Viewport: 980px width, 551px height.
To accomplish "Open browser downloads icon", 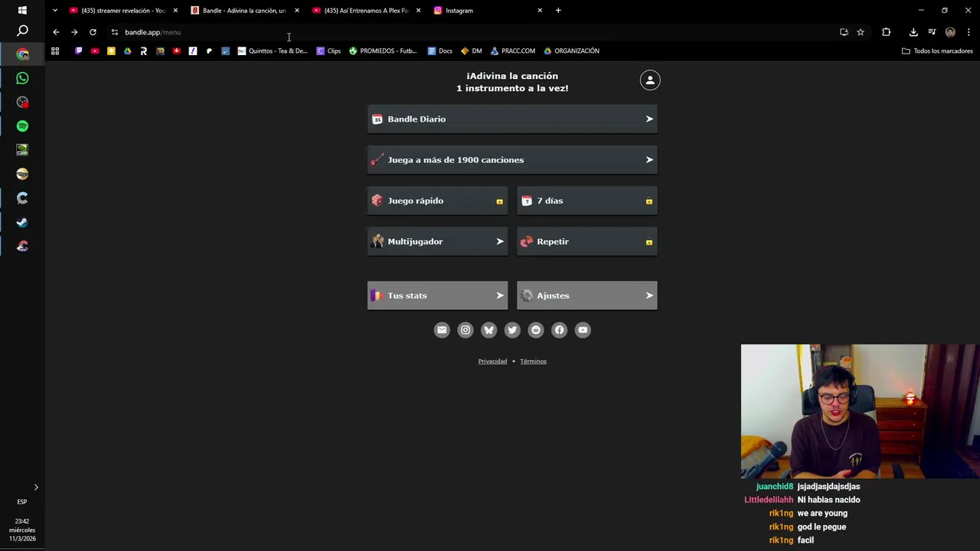I will [913, 32].
